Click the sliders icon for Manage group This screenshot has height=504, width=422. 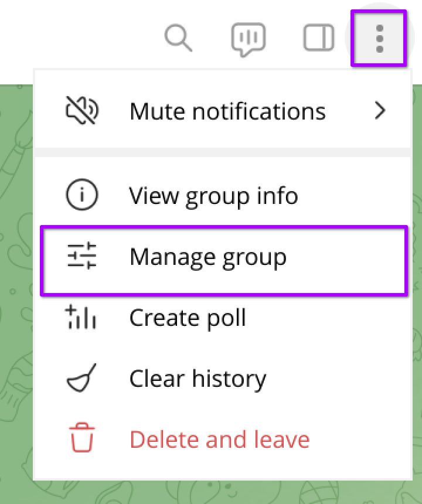point(82,257)
